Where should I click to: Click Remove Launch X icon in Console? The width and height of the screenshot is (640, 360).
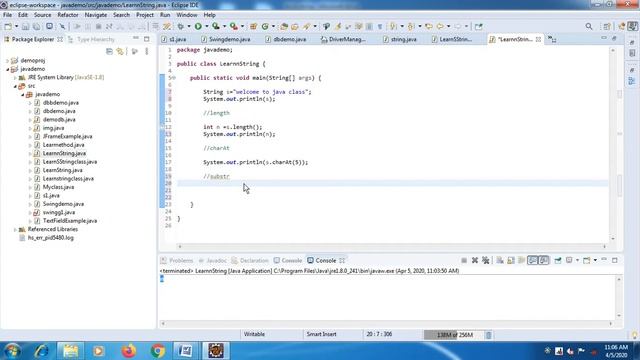[x=475, y=260]
